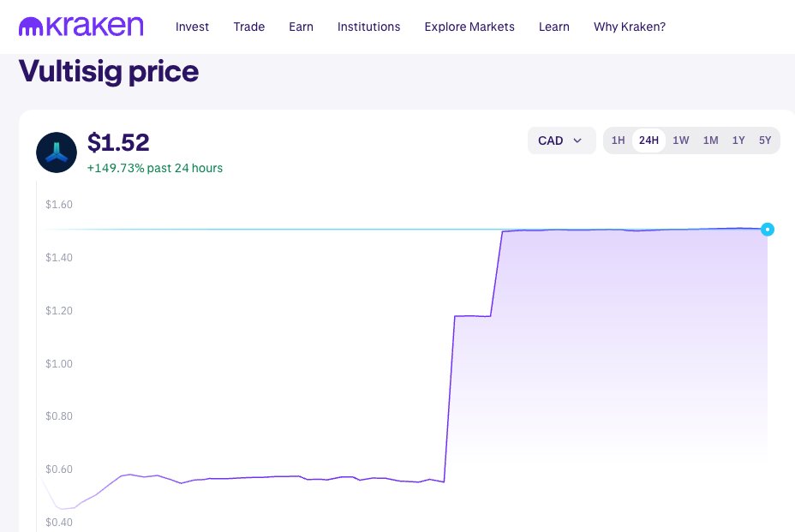This screenshot has width=795, height=532.
Task: Open the Learn menu
Action: 554,27
